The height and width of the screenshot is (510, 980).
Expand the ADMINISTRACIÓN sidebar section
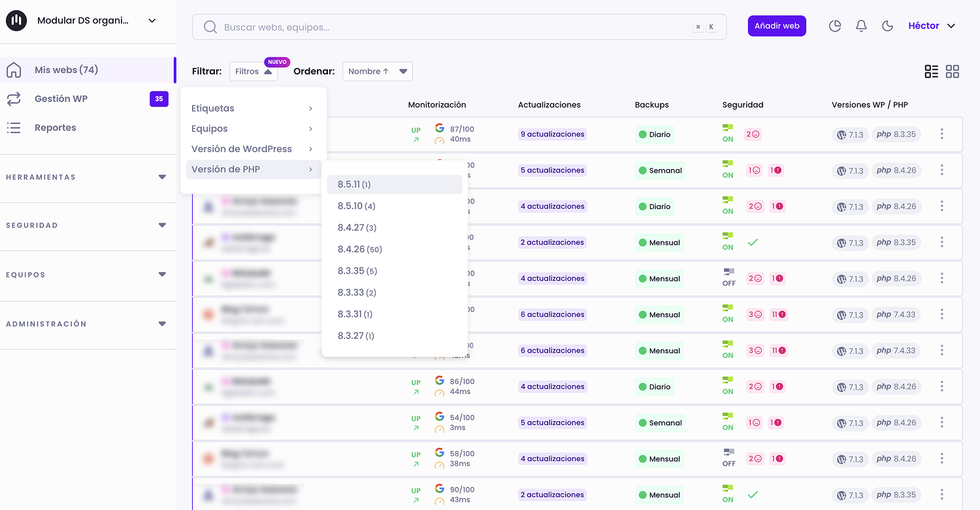pos(88,324)
